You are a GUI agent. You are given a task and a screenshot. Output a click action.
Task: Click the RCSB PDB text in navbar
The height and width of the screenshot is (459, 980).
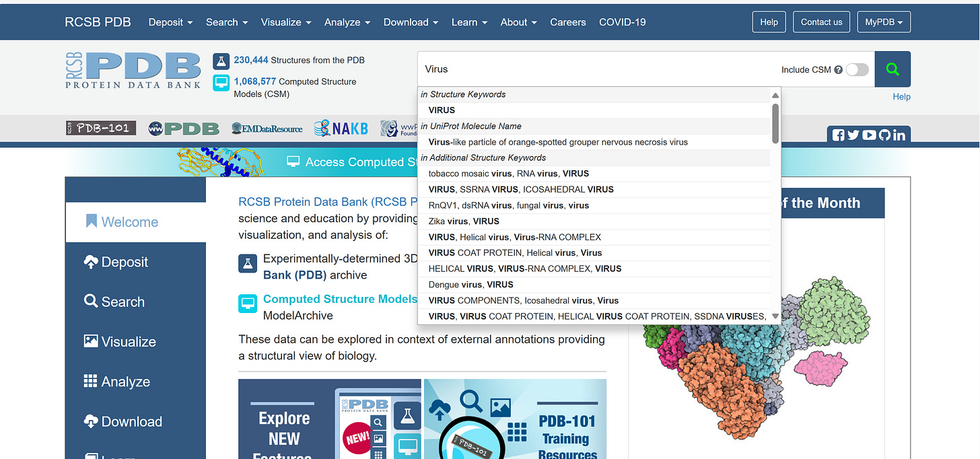[98, 22]
